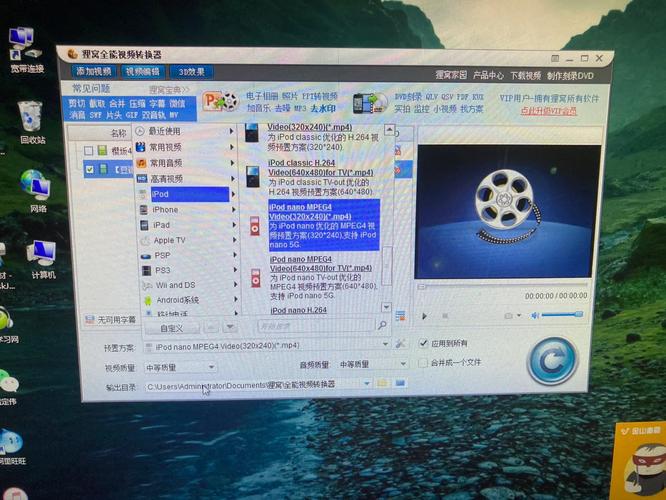The height and width of the screenshot is (500, 666).
Task: Click the clapperboard icon beside 常用视频
Action: [141, 147]
